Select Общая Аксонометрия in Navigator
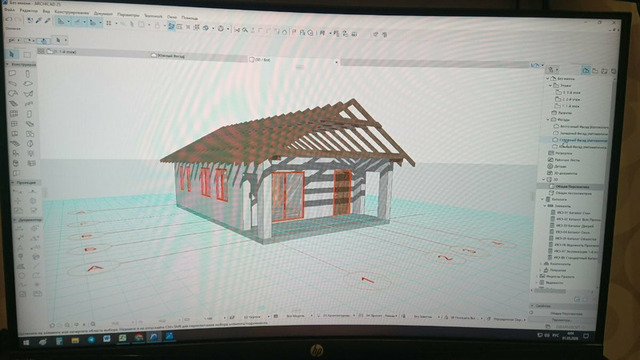This screenshot has width=640, height=360. 573,193
